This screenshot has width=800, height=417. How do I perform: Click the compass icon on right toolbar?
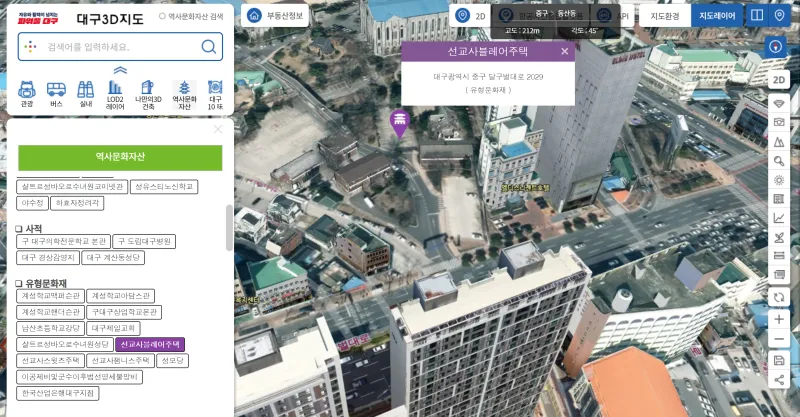click(x=779, y=47)
